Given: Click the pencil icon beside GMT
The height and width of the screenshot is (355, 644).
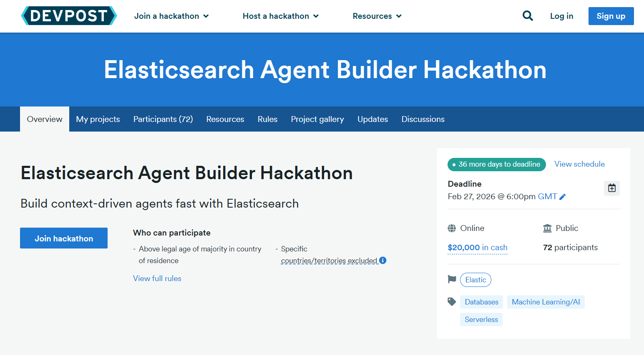Looking at the screenshot, I should point(563,197).
